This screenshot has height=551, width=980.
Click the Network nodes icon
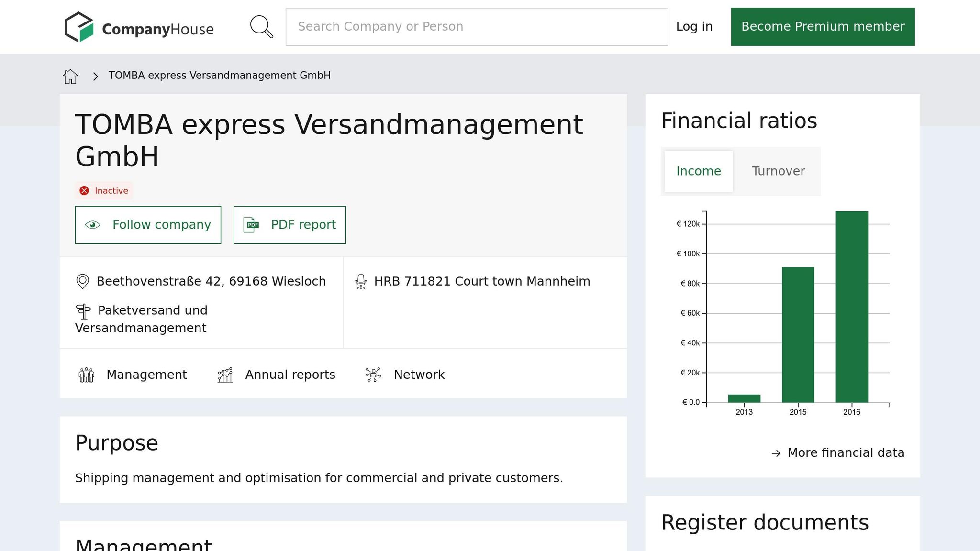374,375
